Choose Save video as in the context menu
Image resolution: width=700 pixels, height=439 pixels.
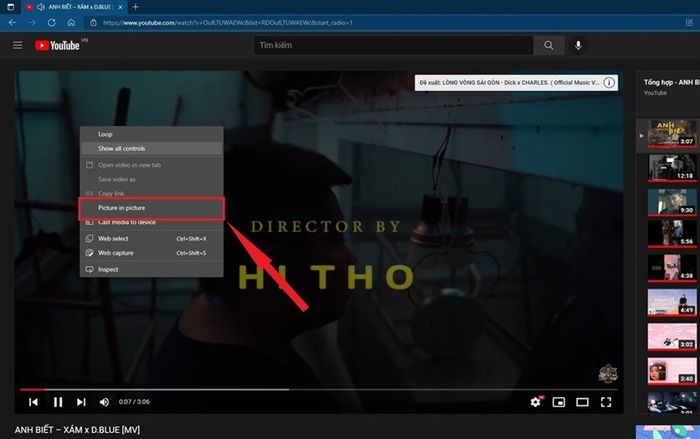151,179
